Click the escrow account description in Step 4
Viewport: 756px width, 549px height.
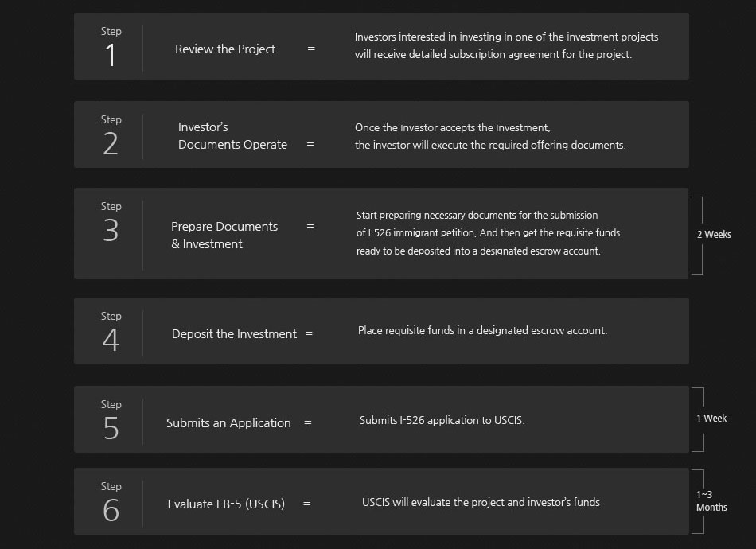482,331
